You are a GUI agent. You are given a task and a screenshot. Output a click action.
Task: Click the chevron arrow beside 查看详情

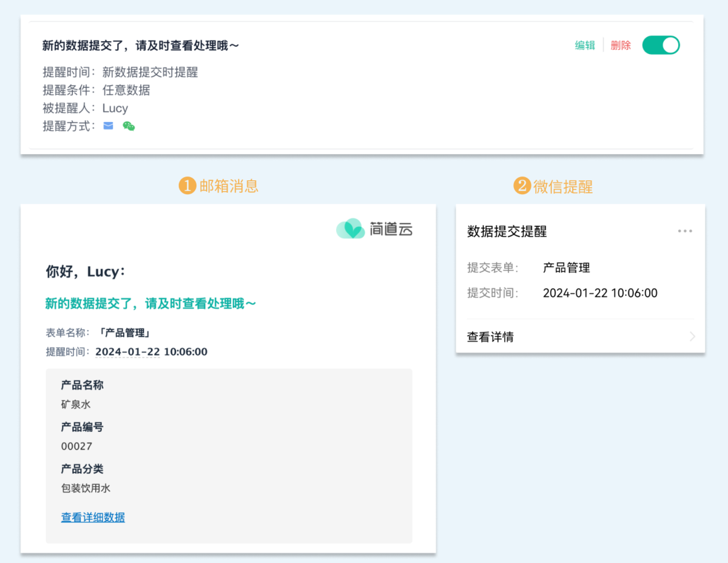point(692,337)
